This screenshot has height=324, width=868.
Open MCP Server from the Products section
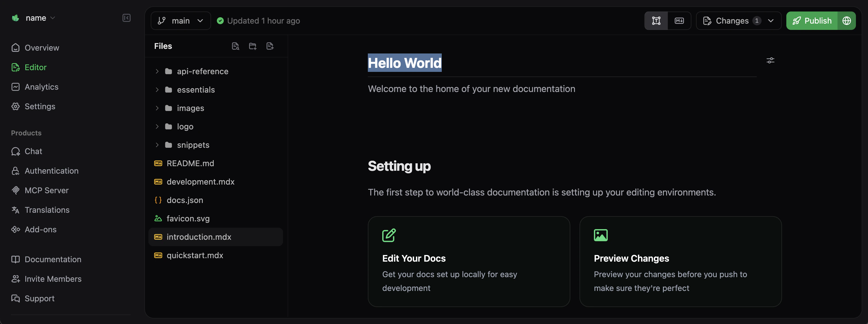pos(47,190)
